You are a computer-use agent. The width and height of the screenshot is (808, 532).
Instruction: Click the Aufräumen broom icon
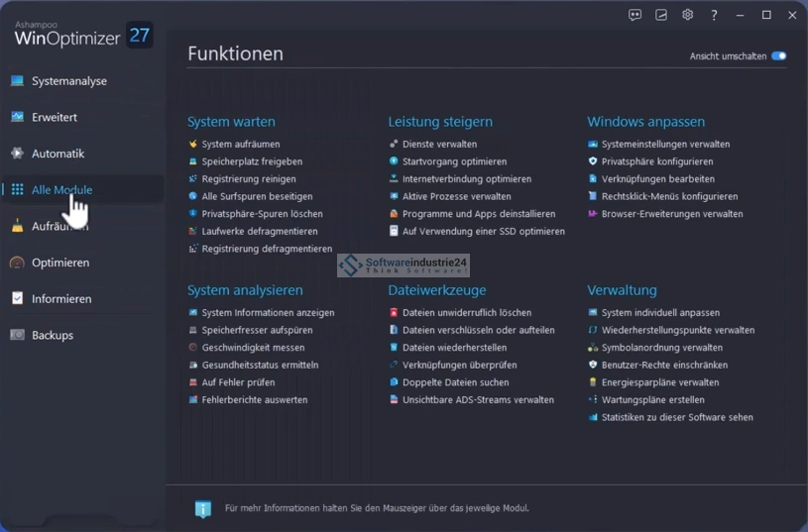pyautogui.click(x=17, y=226)
